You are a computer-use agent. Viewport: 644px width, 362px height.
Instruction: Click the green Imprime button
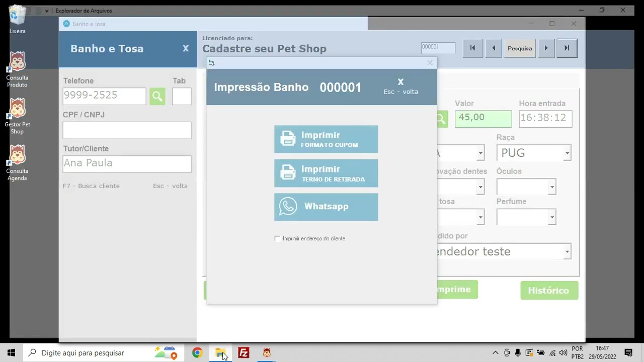[x=457, y=290]
